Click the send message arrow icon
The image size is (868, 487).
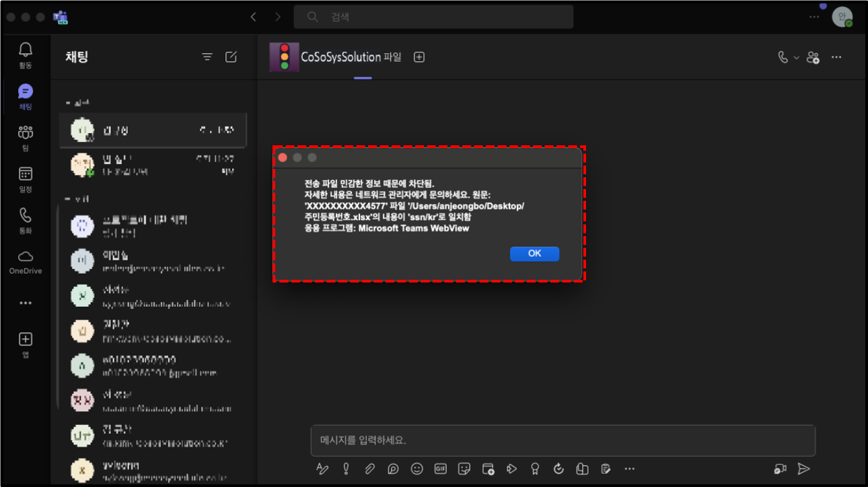tap(803, 469)
